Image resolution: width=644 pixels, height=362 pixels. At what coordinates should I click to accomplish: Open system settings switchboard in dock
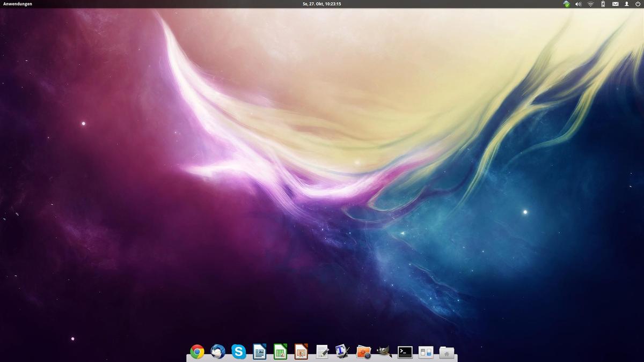coord(426,352)
